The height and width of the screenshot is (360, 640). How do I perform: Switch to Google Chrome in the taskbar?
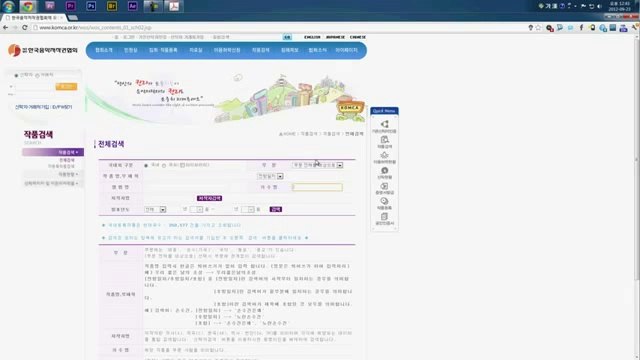pyautogui.click(x=28, y=6)
